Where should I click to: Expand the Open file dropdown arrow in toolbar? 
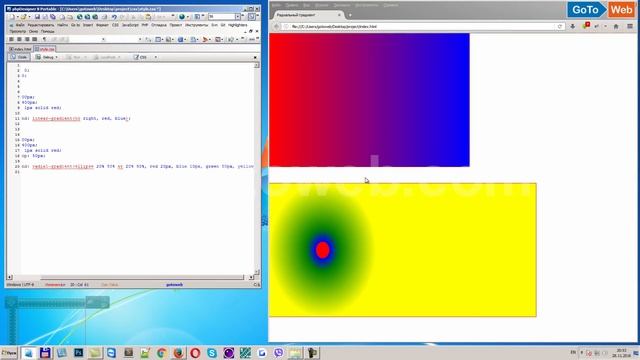click(29, 17)
